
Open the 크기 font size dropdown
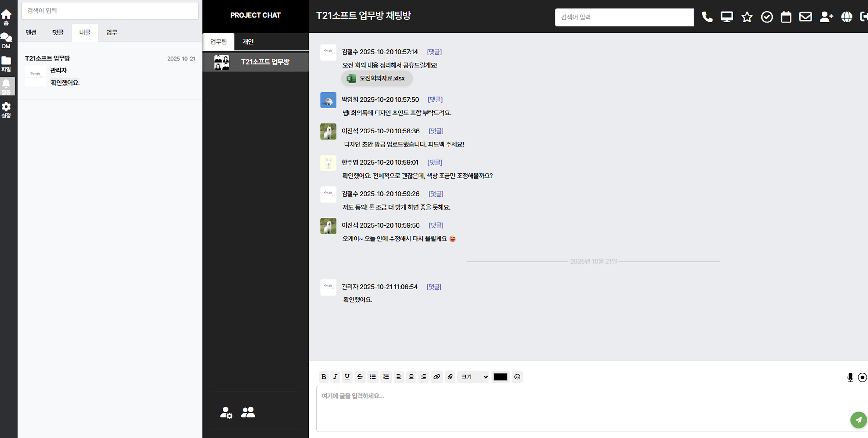[474, 377]
